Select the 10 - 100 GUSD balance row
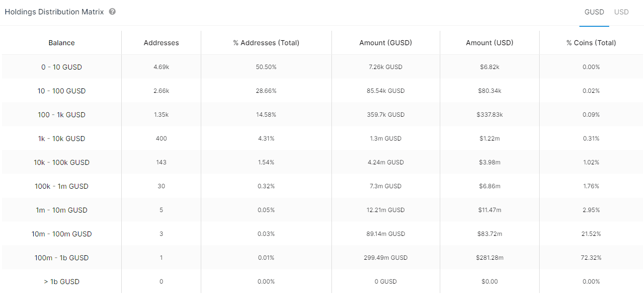The width and height of the screenshot is (644, 297). point(62,91)
